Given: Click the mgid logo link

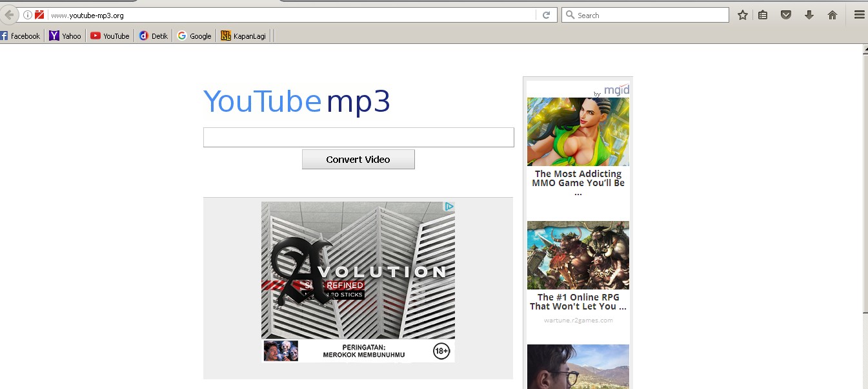Looking at the screenshot, I should click(x=616, y=90).
